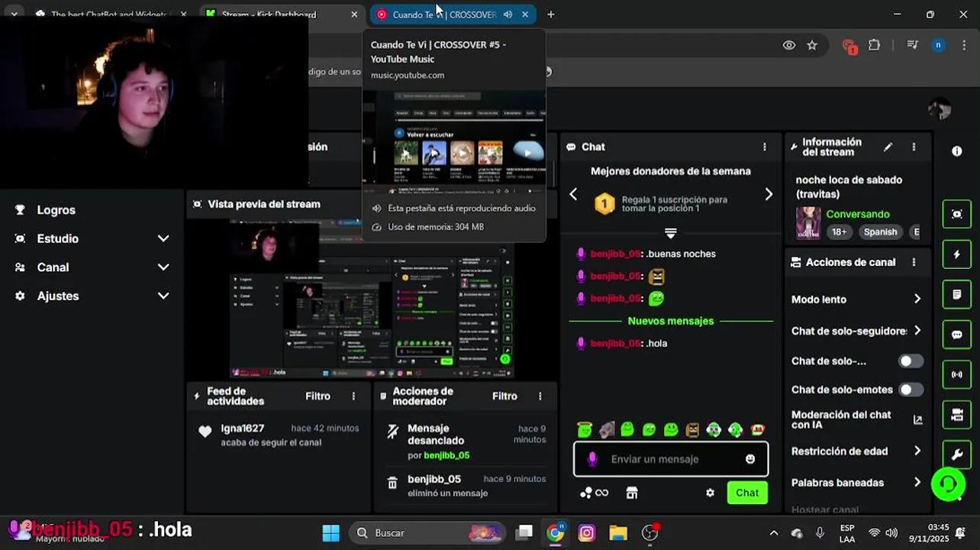Click the info icon in right sidebar
The width and height of the screenshot is (980, 550).
point(957,151)
